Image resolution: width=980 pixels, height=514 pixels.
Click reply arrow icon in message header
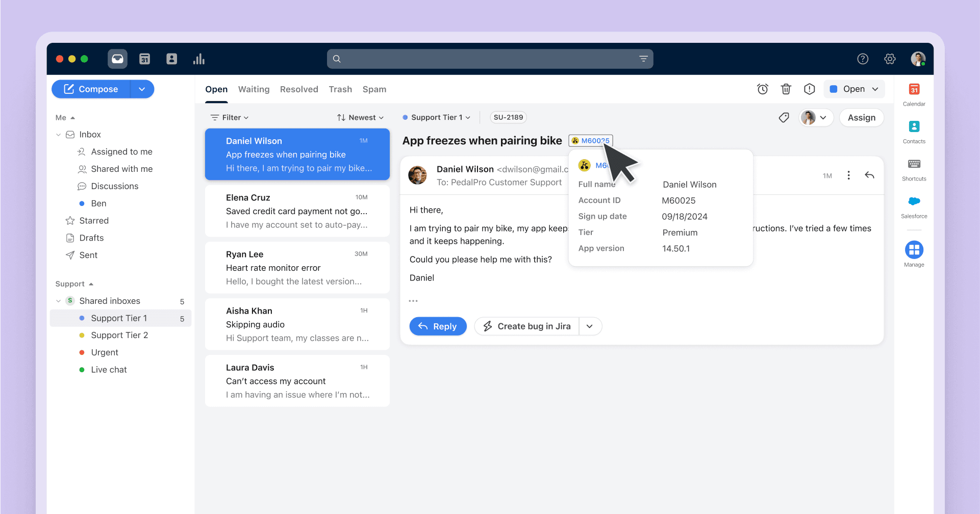[x=869, y=175]
